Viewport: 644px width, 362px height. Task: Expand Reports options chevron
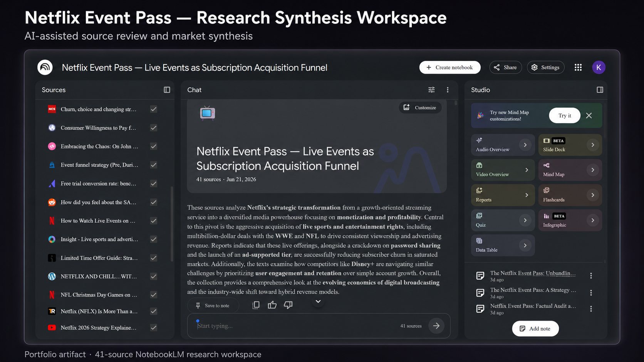coord(527,195)
